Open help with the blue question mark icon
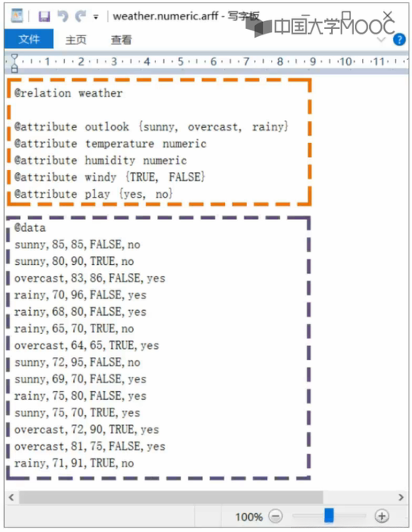Screen dimensions: 412x532 (399, 40)
